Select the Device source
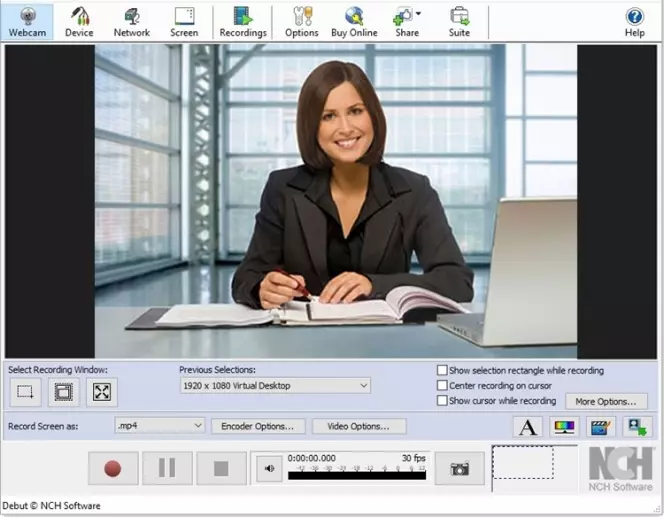The height and width of the screenshot is (518, 664). [79, 22]
